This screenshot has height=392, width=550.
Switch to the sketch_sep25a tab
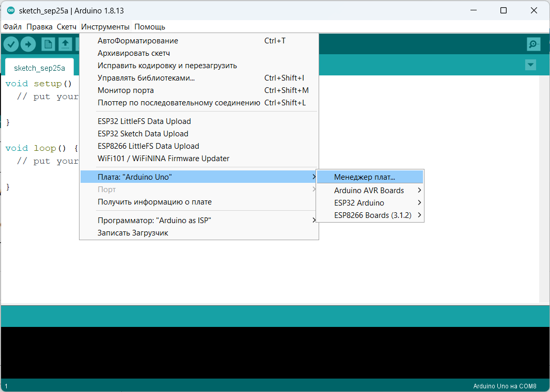pyautogui.click(x=39, y=68)
